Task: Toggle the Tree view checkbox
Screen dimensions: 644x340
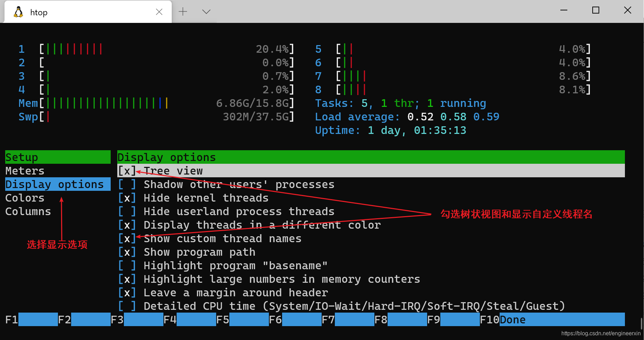Action: pyautogui.click(x=127, y=171)
